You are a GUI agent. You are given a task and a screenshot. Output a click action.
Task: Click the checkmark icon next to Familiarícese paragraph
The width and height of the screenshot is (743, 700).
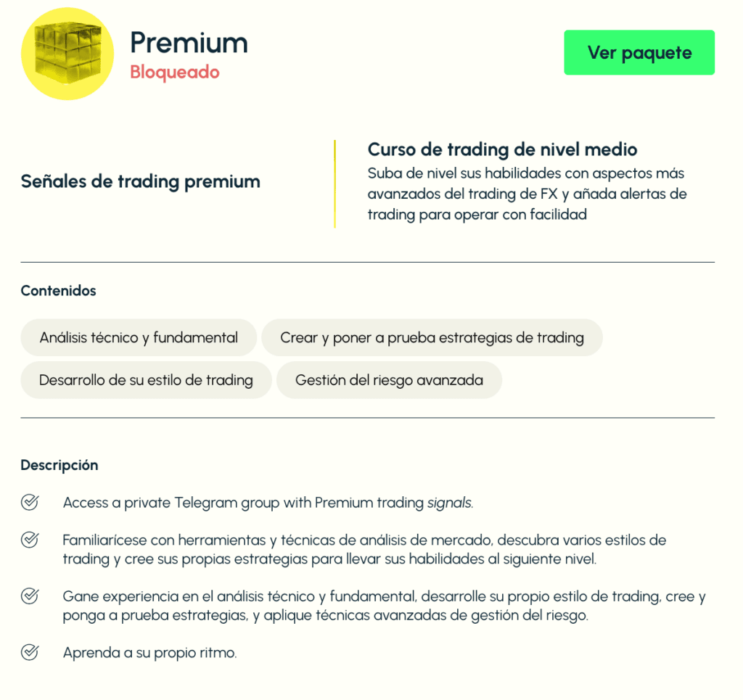[30, 540]
